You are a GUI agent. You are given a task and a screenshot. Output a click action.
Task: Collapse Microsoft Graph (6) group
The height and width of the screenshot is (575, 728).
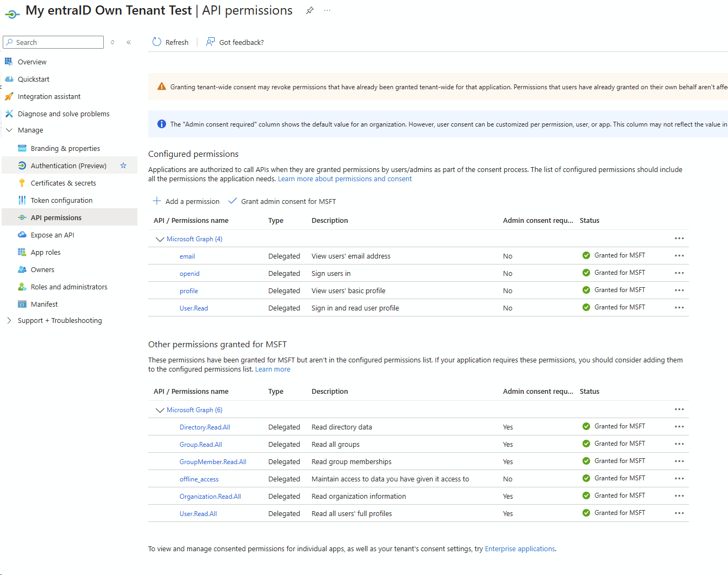point(160,410)
